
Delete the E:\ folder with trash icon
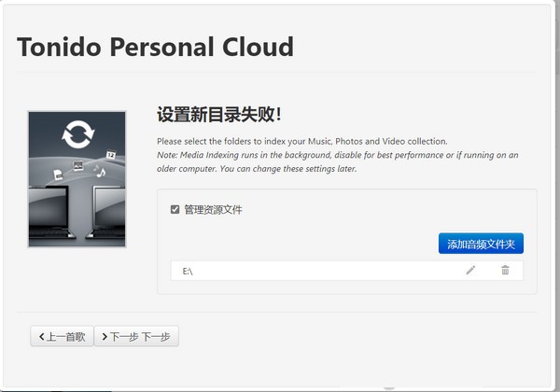click(505, 271)
